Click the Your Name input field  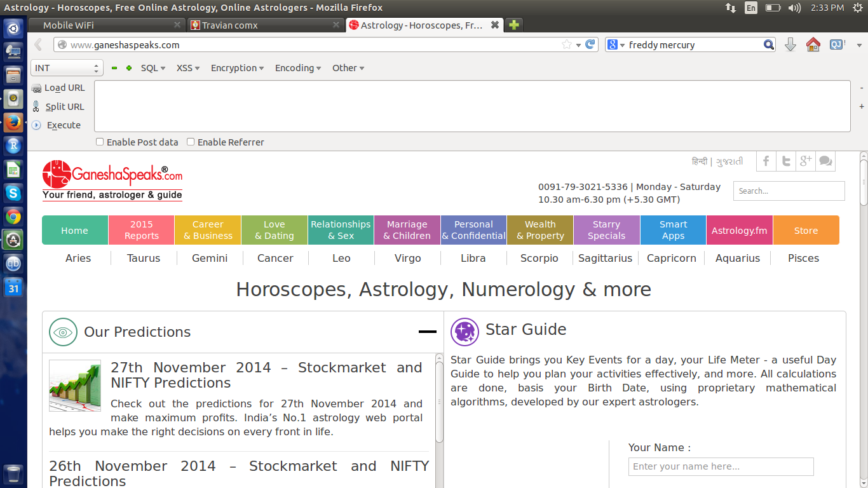click(x=721, y=466)
